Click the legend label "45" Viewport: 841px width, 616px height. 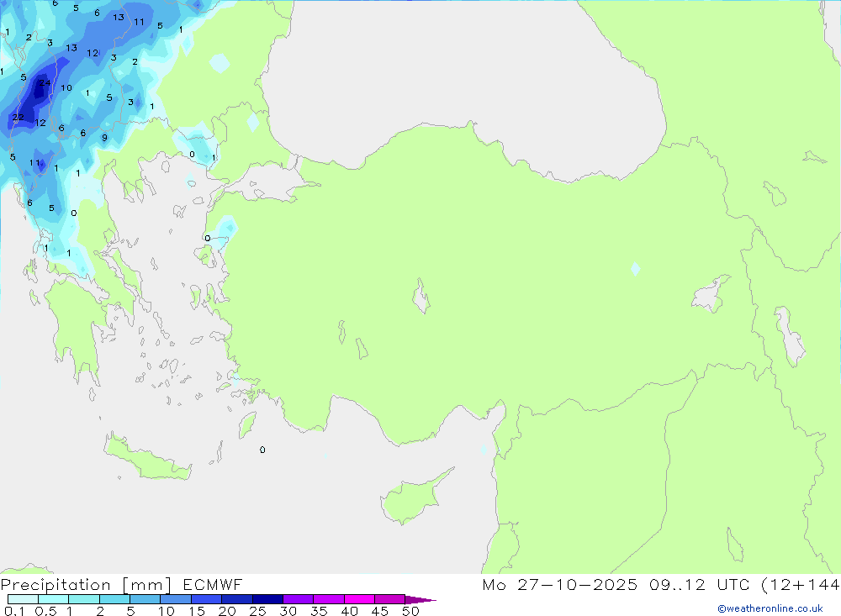[380, 611]
